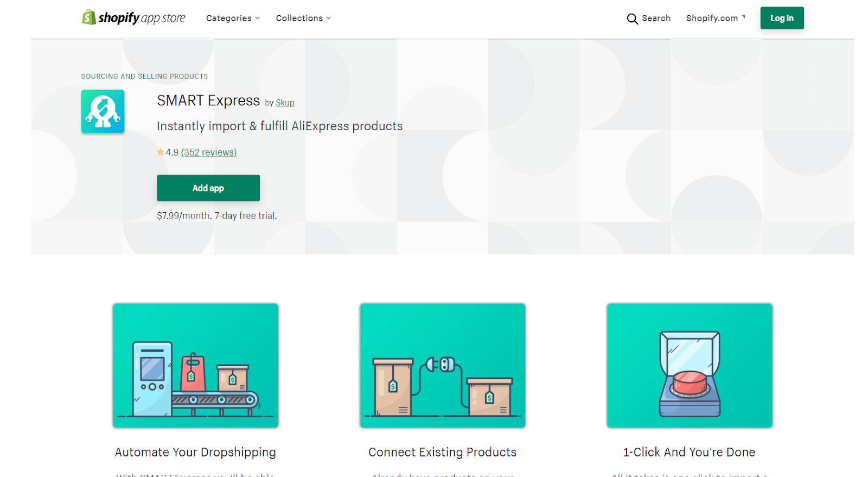Click the Sourcing and Selling Products category
868x477 pixels.
(144, 77)
